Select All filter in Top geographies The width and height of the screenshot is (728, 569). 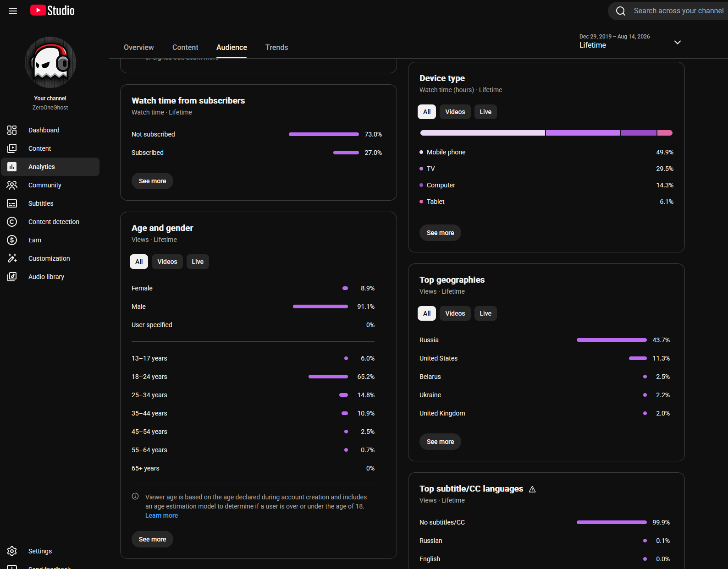pyautogui.click(x=427, y=313)
